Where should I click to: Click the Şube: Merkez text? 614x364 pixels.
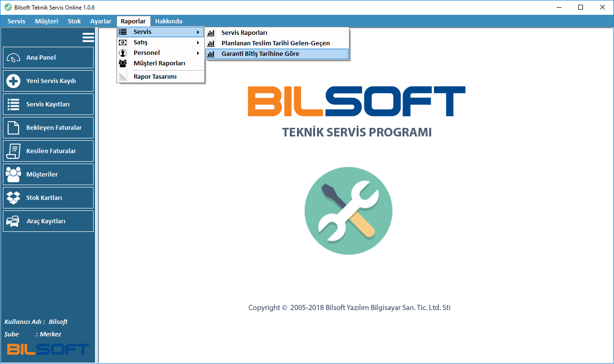33,334
